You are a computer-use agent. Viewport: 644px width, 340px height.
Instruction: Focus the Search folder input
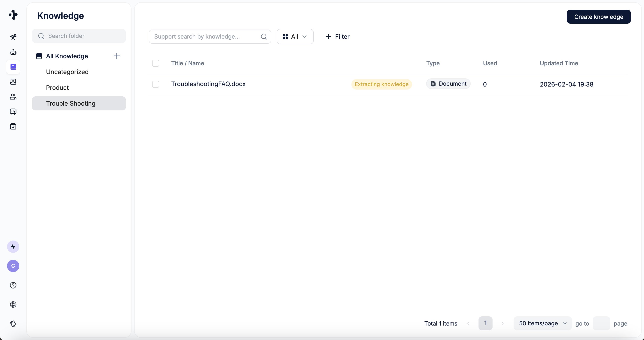(79, 36)
